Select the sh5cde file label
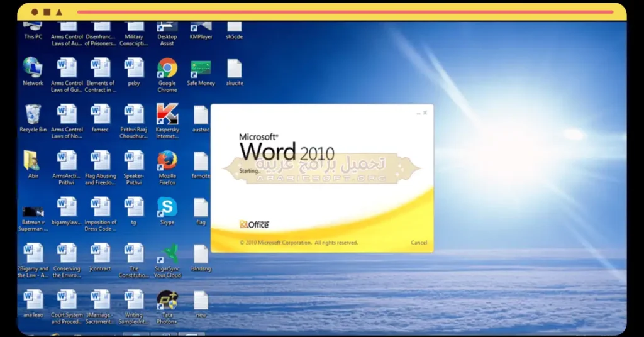This screenshot has width=644, height=337. 234,36
